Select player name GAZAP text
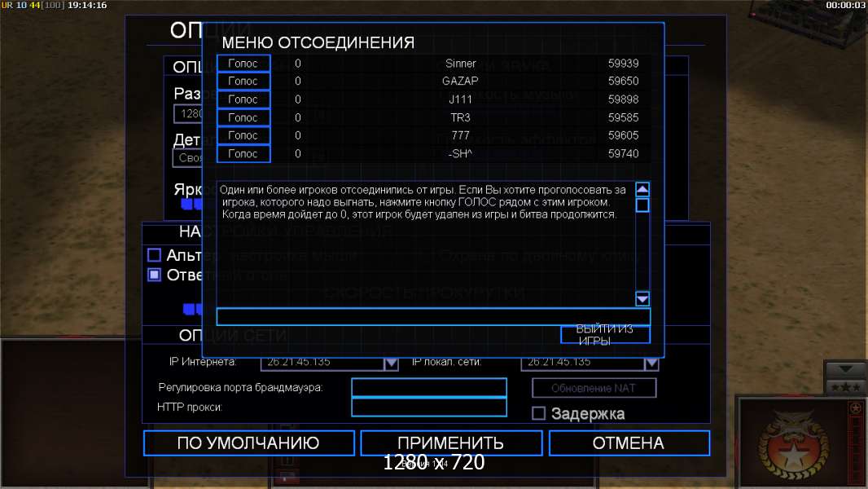The image size is (868, 489). (x=460, y=81)
